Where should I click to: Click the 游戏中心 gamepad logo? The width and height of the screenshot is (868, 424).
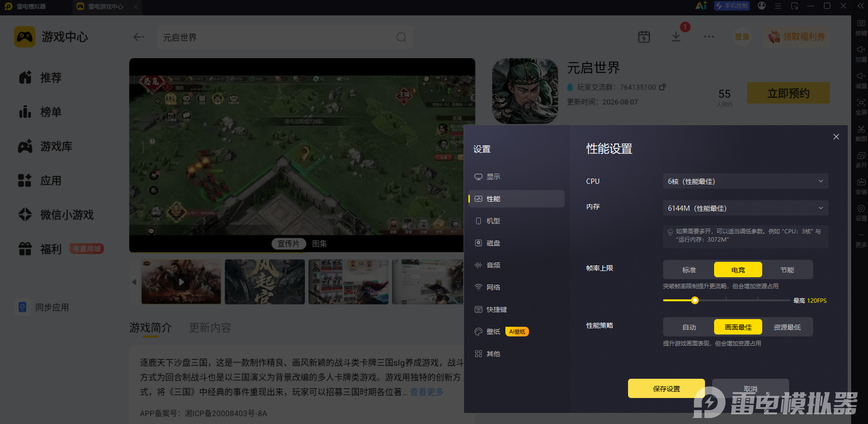point(25,37)
